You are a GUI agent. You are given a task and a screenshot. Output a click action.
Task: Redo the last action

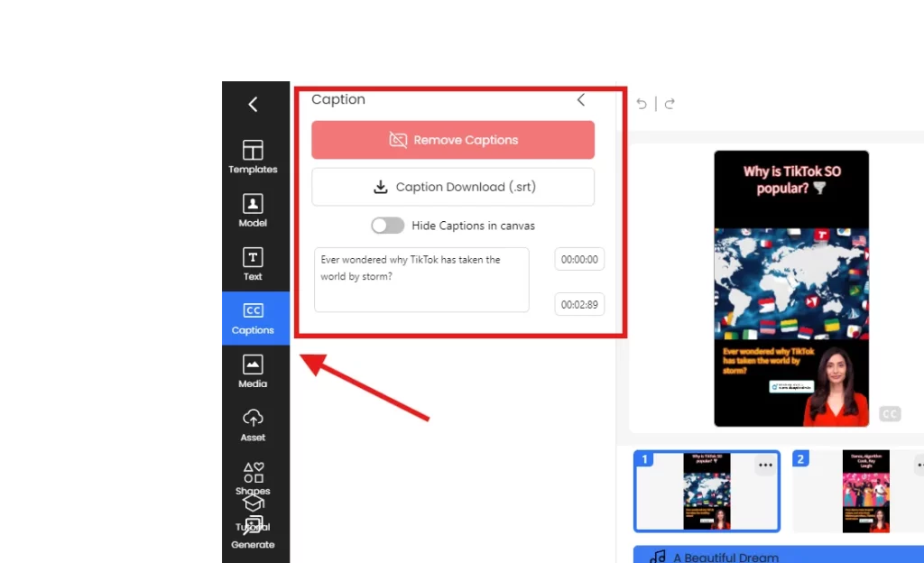670,105
